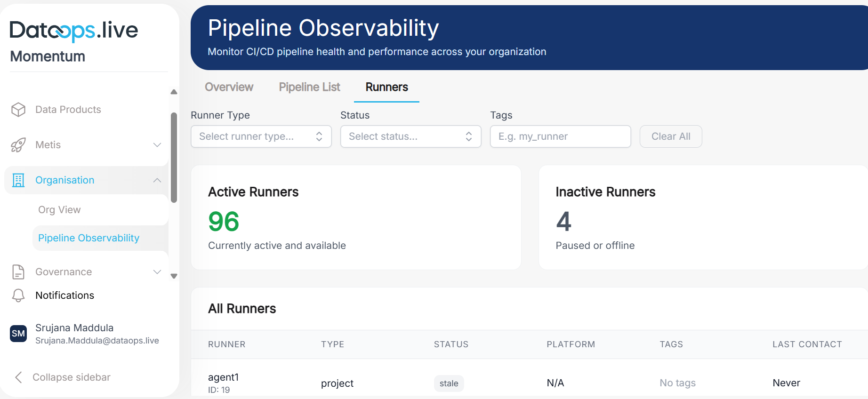Switch to the Overview tab
Viewport: 868px width, 399px height.
229,87
